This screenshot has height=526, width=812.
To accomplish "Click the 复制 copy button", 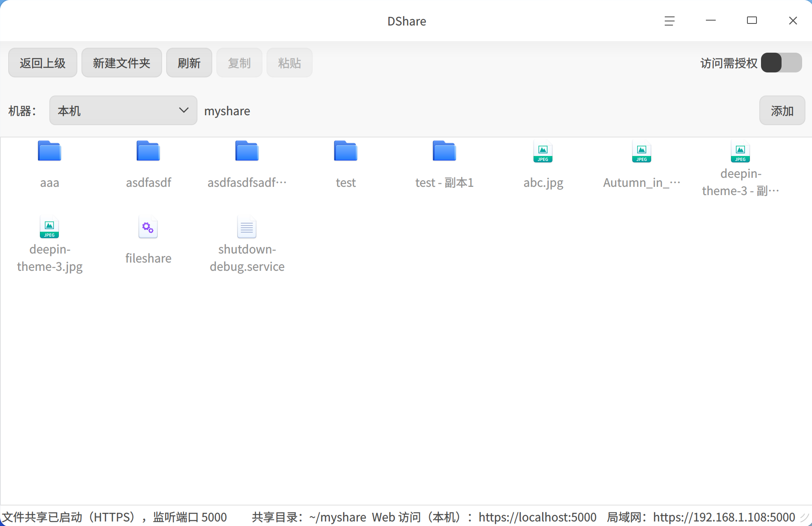I will (239, 63).
